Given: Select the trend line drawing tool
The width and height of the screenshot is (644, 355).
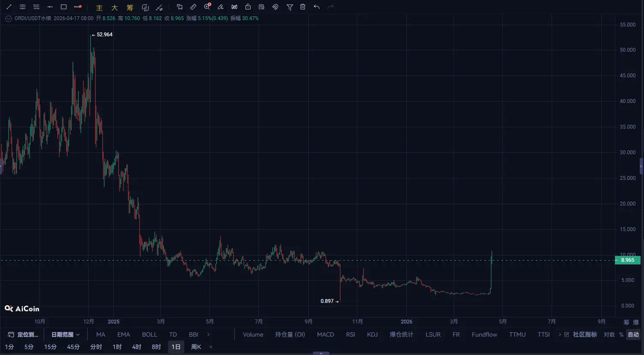Looking at the screenshot, I should [9, 7].
